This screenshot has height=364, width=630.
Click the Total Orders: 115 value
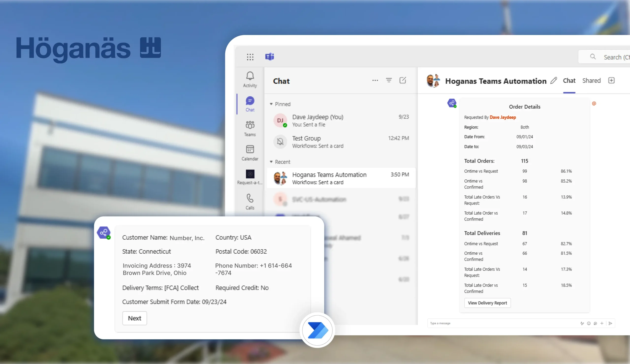tap(524, 161)
